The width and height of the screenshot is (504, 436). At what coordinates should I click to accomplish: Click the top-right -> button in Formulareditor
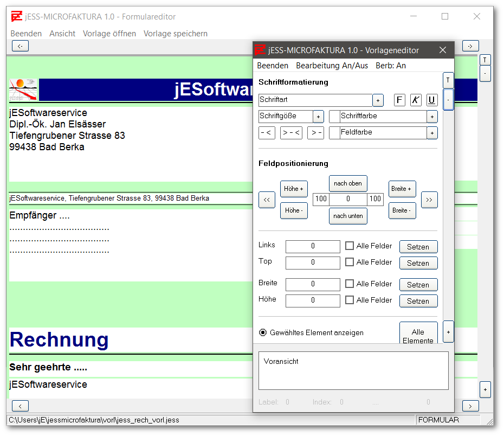[470, 46]
